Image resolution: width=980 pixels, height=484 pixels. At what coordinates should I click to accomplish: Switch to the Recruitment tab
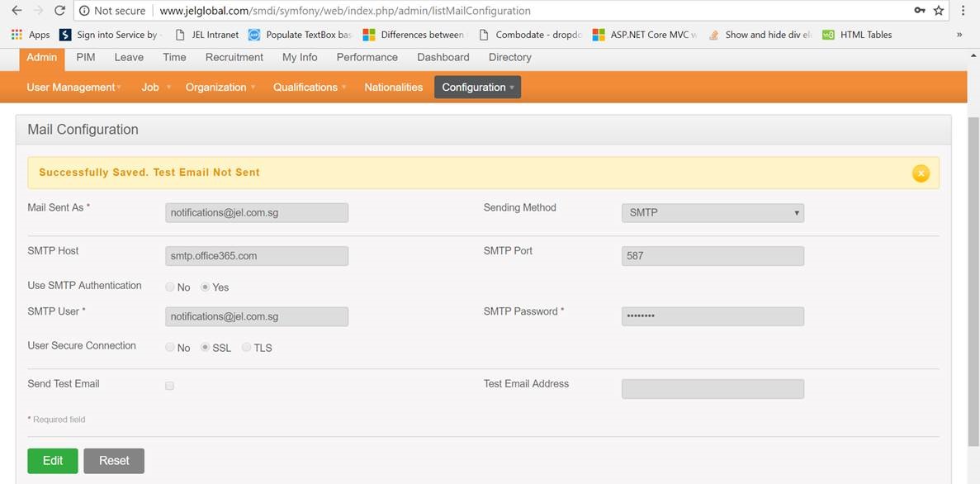click(x=234, y=57)
